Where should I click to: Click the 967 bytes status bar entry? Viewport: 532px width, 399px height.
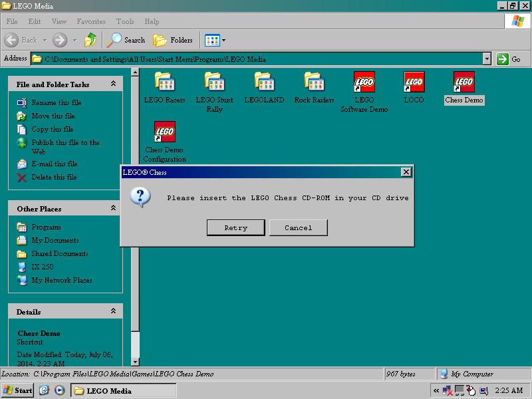(410, 374)
